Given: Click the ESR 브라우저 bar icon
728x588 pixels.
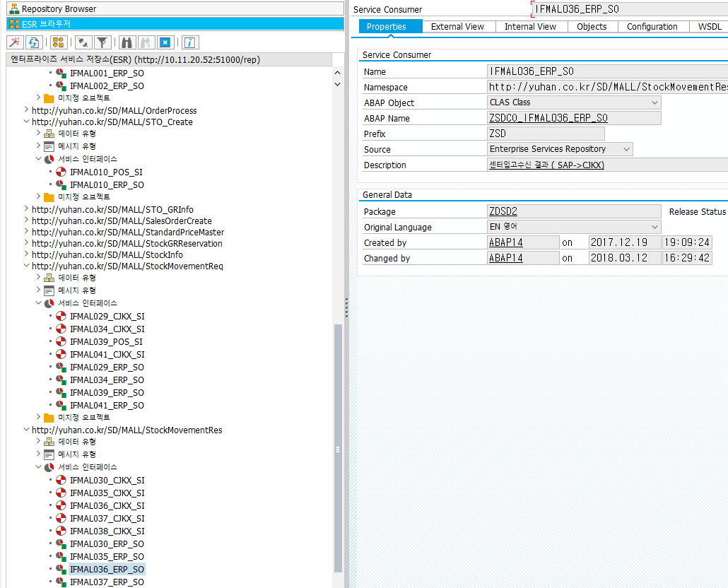Looking at the screenshot, I should [x=14, y=24].
